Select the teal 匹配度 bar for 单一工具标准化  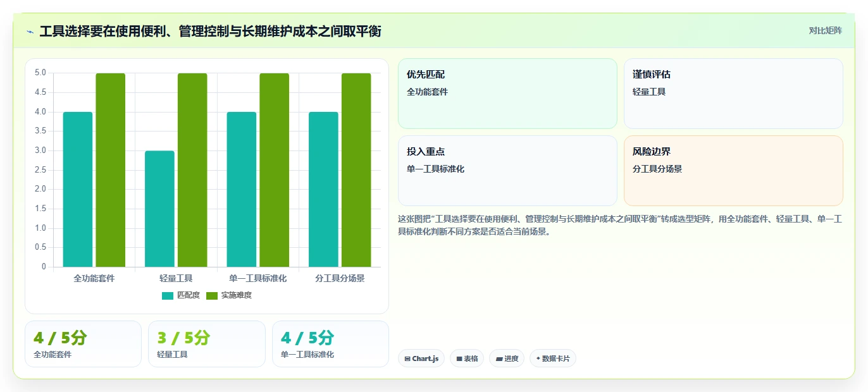coord(242,189)
